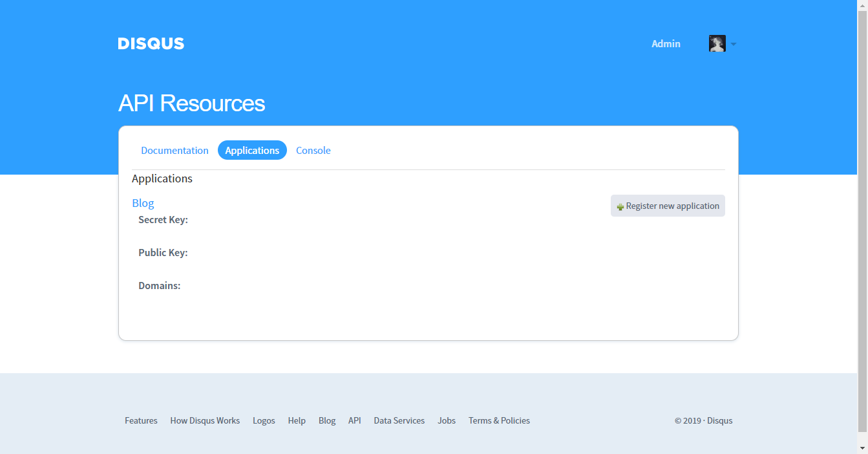Click the green plus icon in Register new application
The image size is (868, 454).
click(620, 206)
